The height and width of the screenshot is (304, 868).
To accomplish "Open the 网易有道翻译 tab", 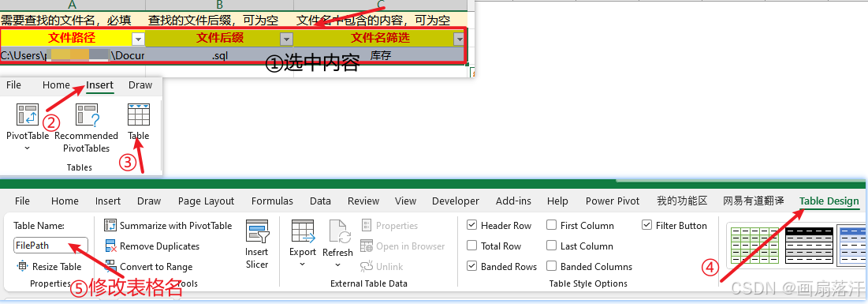I will coord(754,201).
